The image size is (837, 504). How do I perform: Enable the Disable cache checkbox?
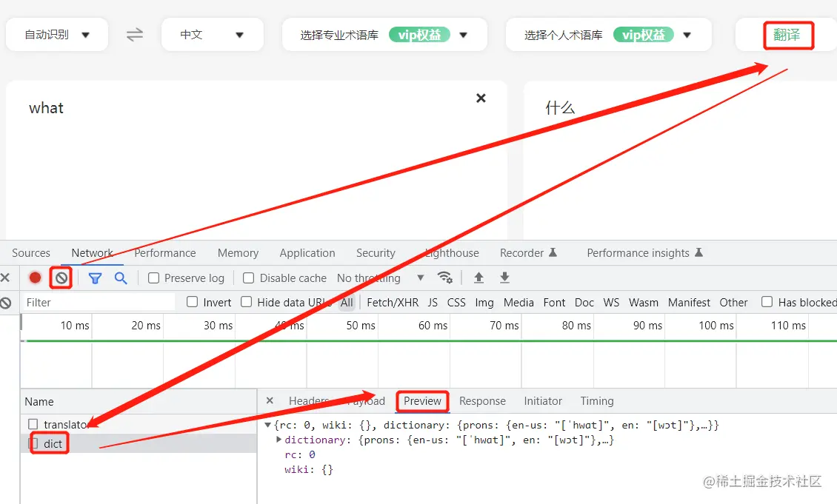click(x=248, y=278)
